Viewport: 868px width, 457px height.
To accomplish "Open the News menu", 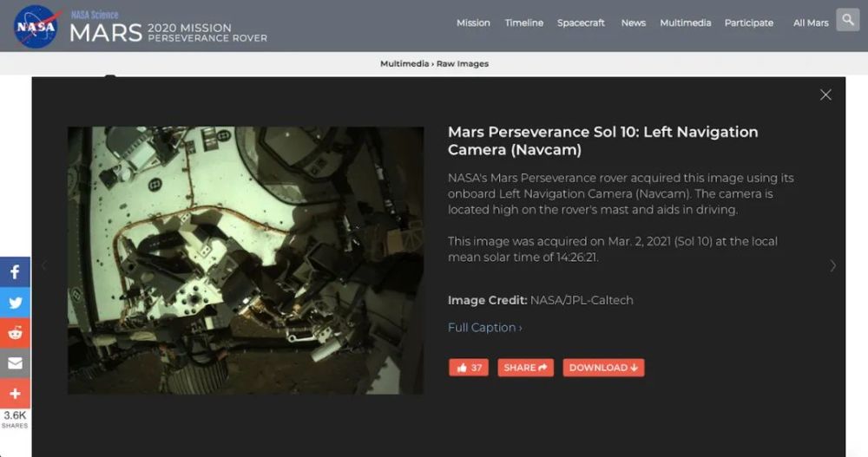I will (x=634, y=23).
